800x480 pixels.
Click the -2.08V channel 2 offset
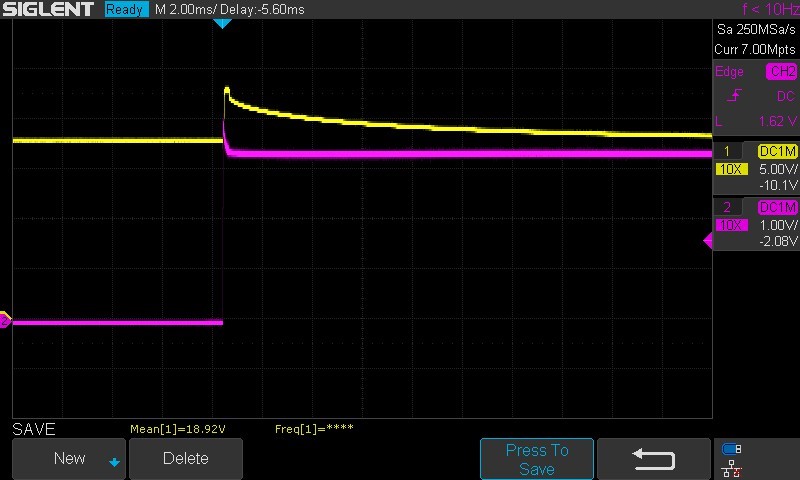[778, 241]
